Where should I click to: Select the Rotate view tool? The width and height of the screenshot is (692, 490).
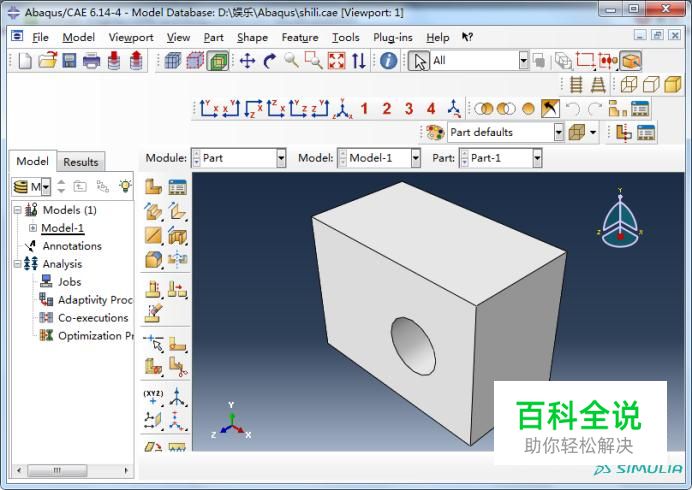(270, 60)
